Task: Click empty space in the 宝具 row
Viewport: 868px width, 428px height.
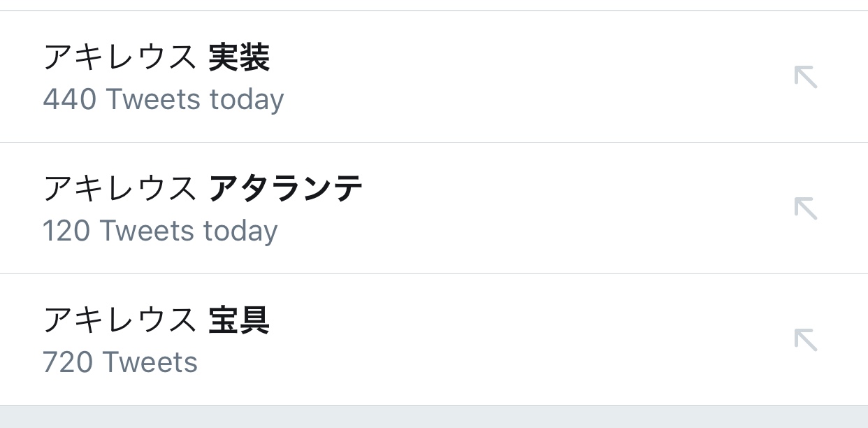Action: click(x=524, y=340)
